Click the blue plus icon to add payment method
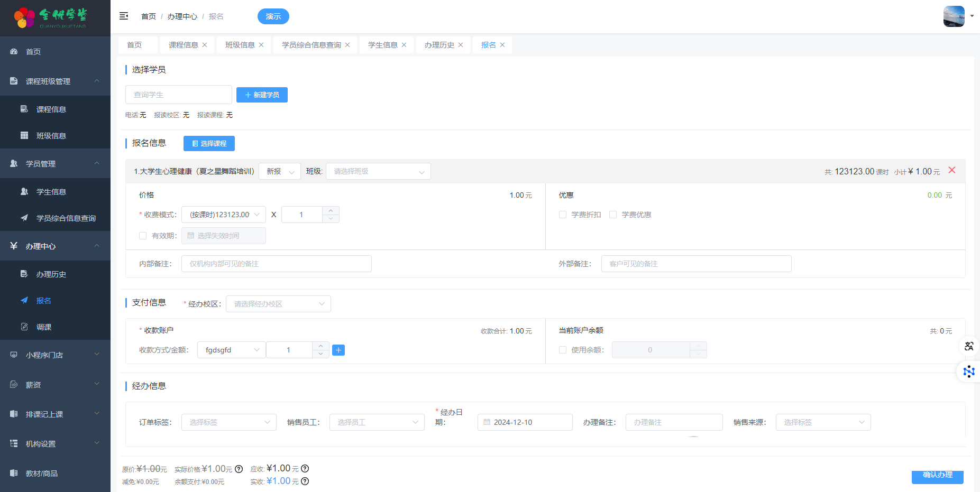 click(x=338, y=350)
